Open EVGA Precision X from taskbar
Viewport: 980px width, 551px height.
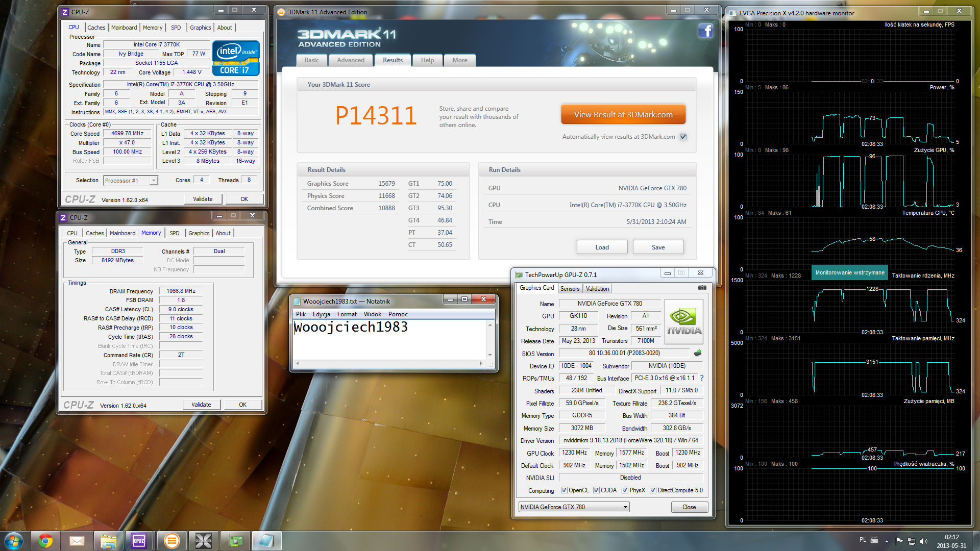pos(203,541)
